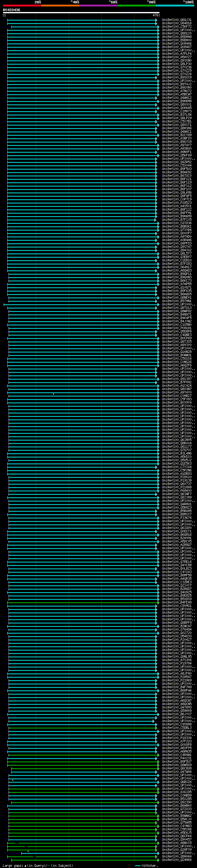Select hit label UniRef100_A7NU72

tap(177, 91)
